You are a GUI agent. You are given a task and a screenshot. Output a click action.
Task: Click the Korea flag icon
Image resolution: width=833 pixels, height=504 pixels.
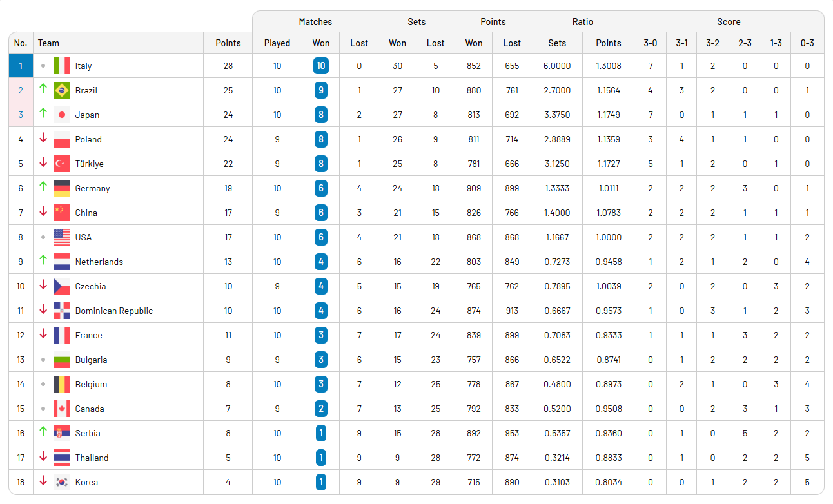62,482
